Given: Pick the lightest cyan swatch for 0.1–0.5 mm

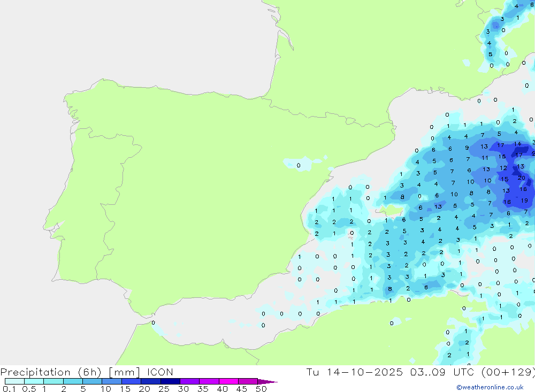Looking at the screenshot, I should 14,381.
